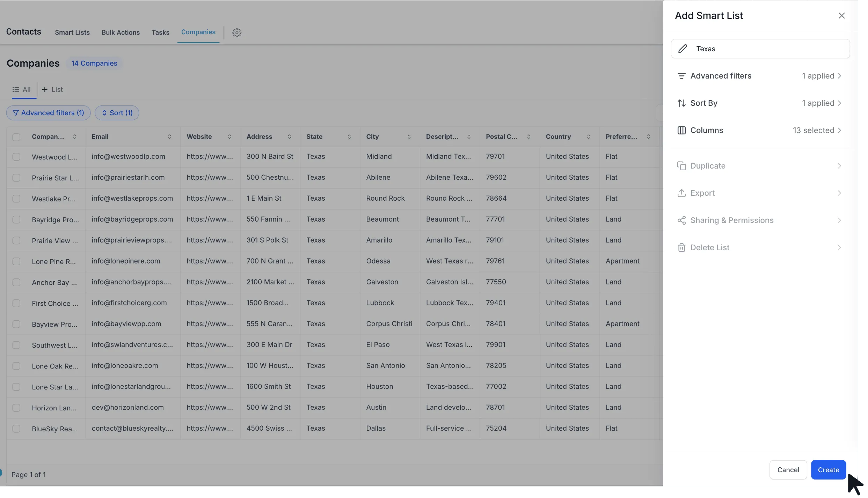Click the Delete List trash icon
Image resolution: width=868 pixels, height=498 pixels.
click(x=681, y=247)
